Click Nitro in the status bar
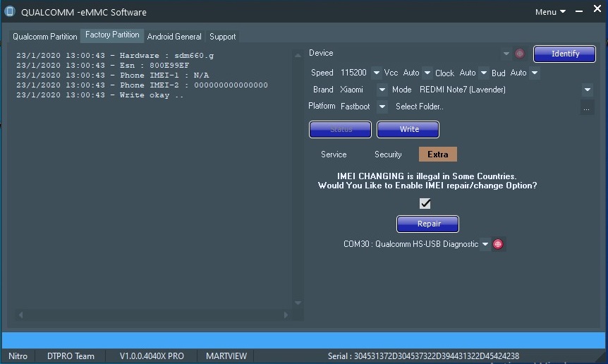Screen dimensions: 608x364 (x=18, y=356)
